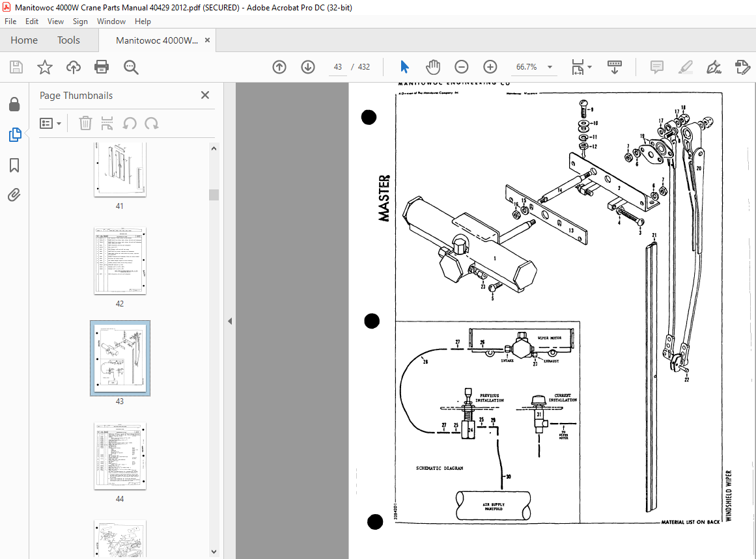Open the Send file share icon
This screenshot has width=756, height=559.
[x=742, y=67]
